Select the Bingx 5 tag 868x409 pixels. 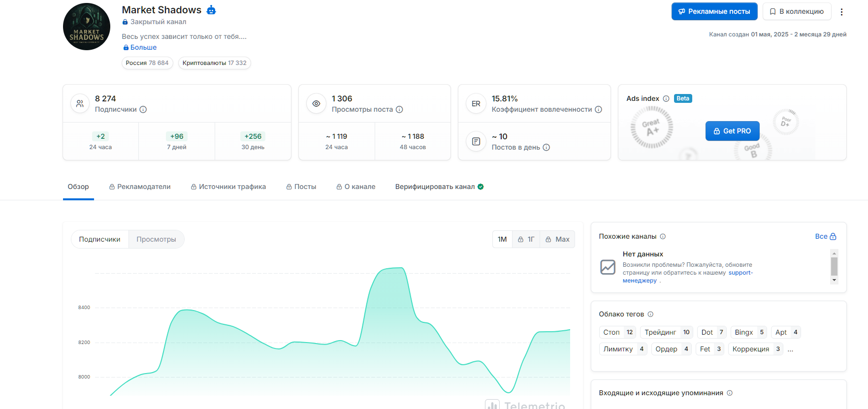click(749, 332)
